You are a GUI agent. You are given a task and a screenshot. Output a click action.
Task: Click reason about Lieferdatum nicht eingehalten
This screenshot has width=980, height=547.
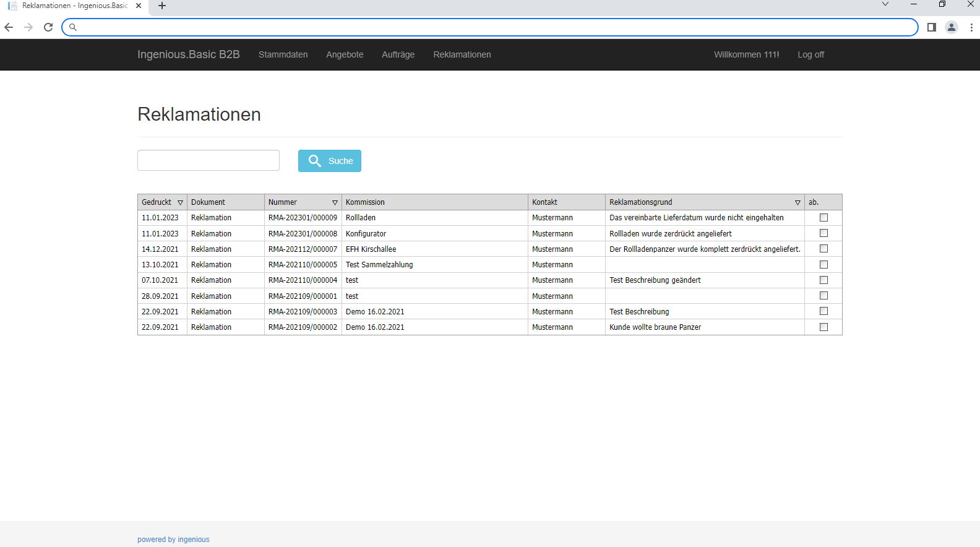click(697, 218)
